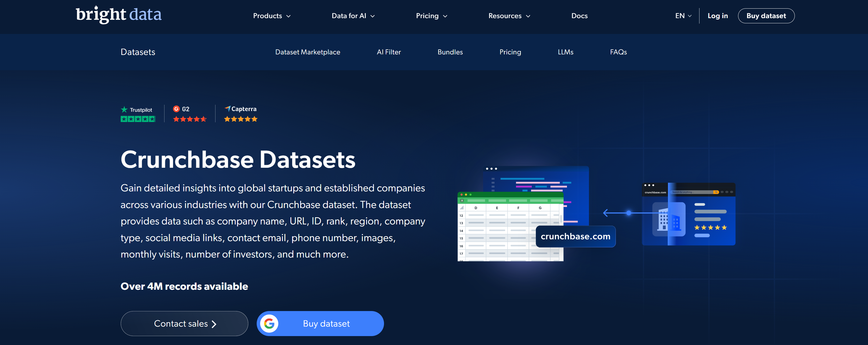Screen dimensions: 868x345
Task: Select AI Filter in the Datasets navigation
Action: pos(389,52)
